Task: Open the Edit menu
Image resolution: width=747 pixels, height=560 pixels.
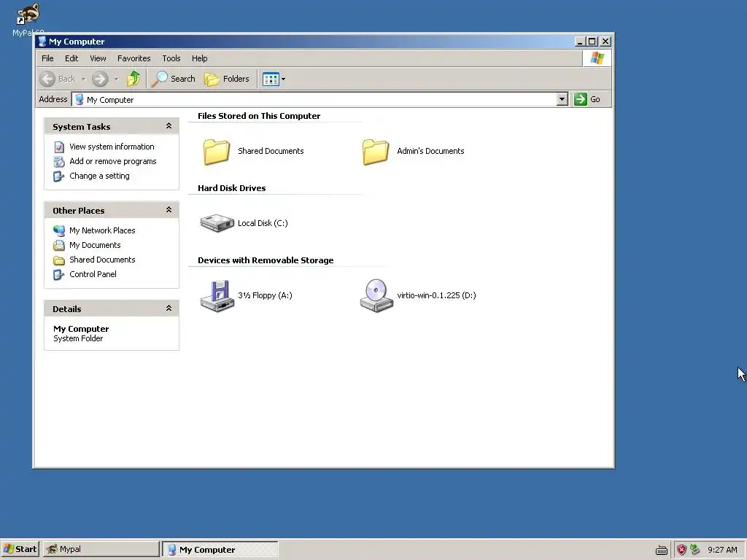Action: coord(71,58)
